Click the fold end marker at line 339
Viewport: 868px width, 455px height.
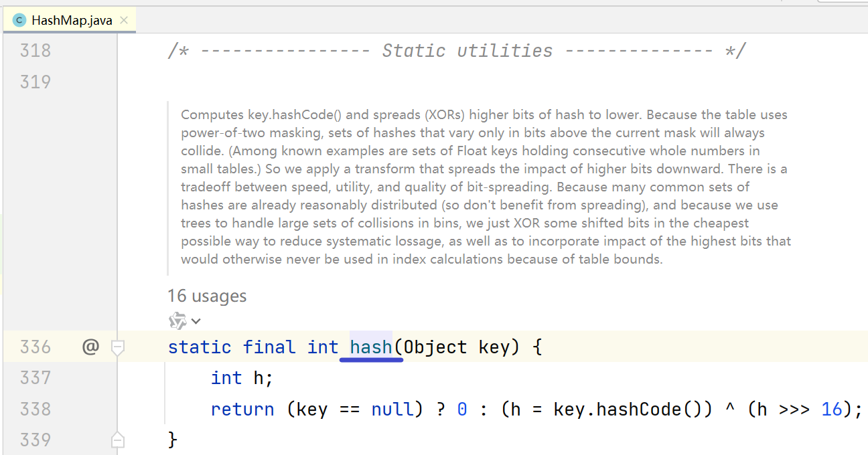pos(118,440)
